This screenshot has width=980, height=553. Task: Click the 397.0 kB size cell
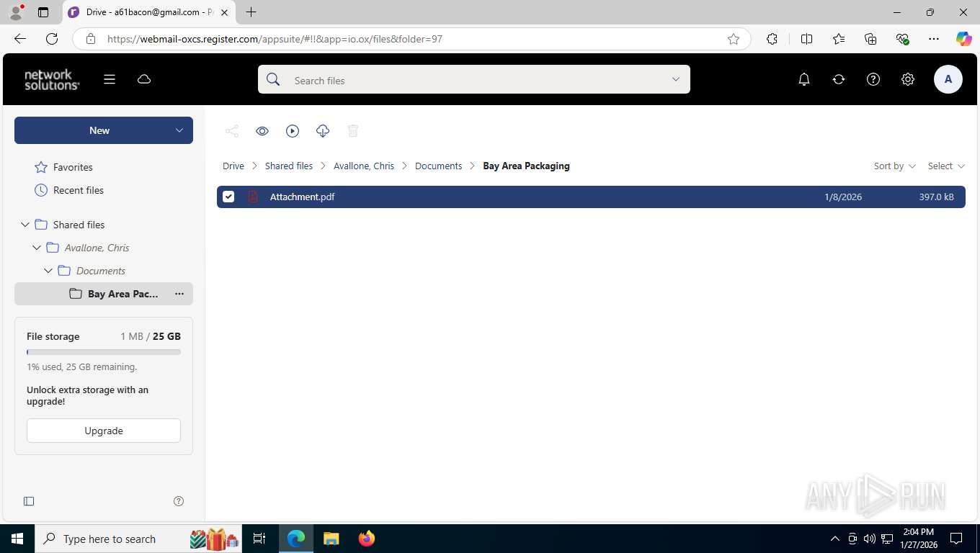pyautogui.click(x=936, y=197)
